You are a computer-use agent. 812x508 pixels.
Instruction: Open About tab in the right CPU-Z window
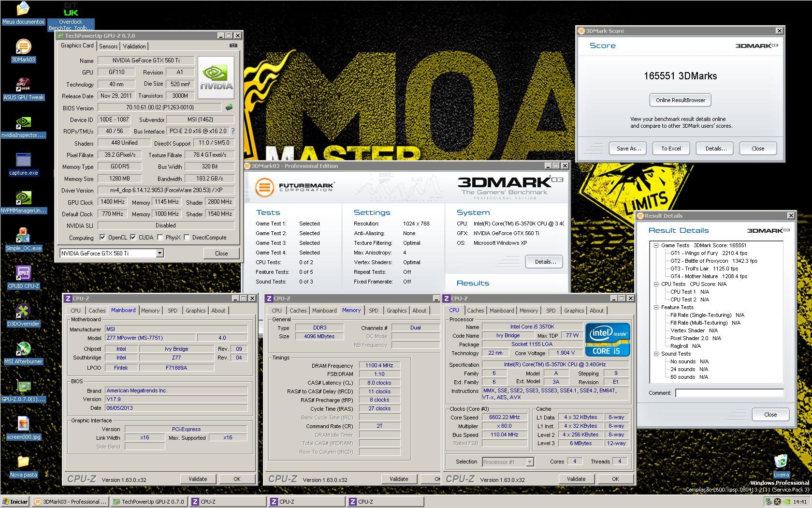pyautogui.click(x=597, y=311)
